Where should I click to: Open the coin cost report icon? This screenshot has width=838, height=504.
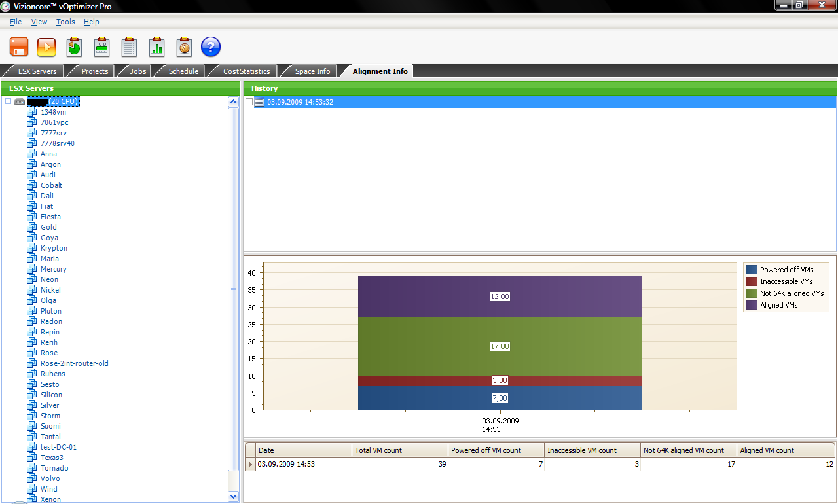(184, 47)
